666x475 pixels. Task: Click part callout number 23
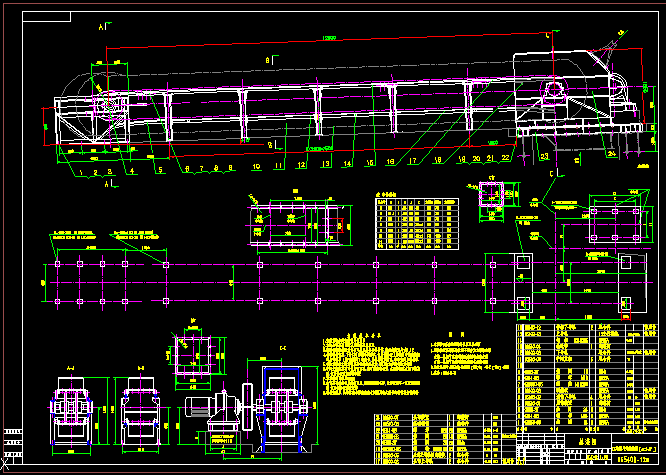click(545, 157)
